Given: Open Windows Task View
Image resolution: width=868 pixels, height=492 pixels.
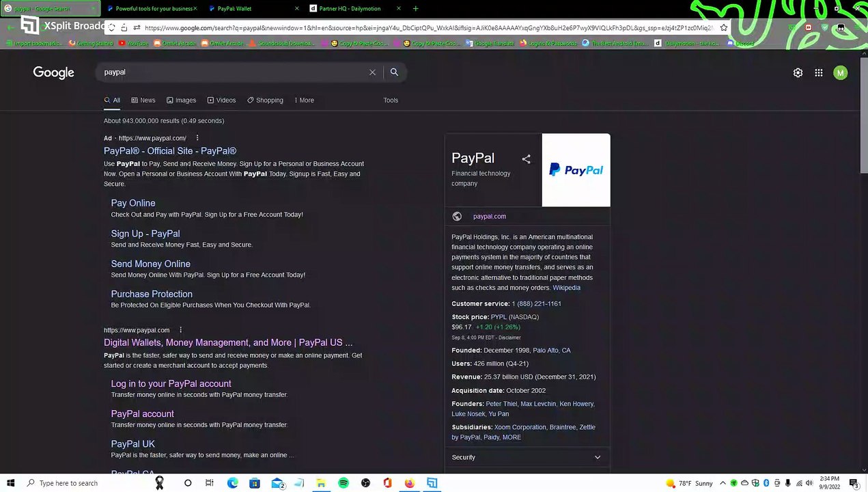Looking at the screenshot, I should [210, 483].
